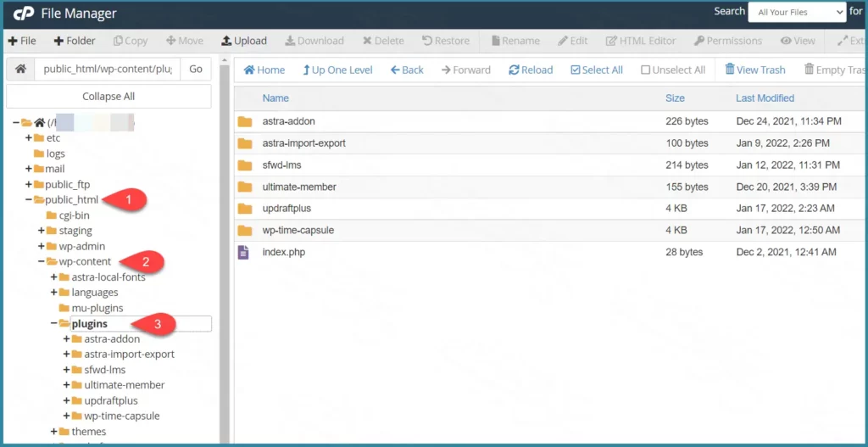Click the directory path input field
The image size is (868, 447).
pos(107,69)
